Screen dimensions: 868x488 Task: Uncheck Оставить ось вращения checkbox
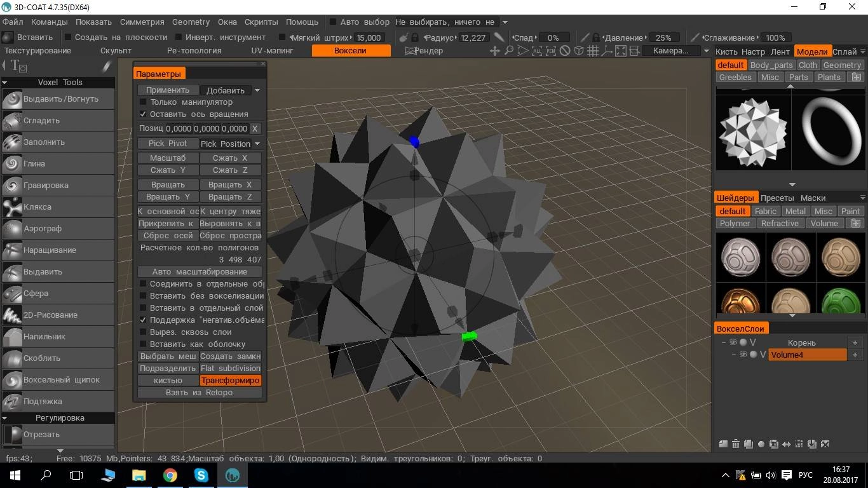pos(143,114)
